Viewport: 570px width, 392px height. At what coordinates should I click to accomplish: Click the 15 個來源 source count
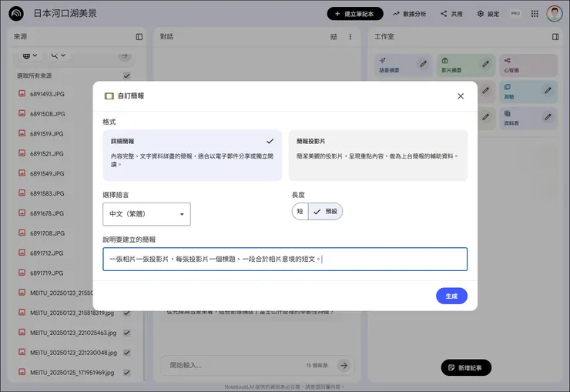[x=317, y=365]
